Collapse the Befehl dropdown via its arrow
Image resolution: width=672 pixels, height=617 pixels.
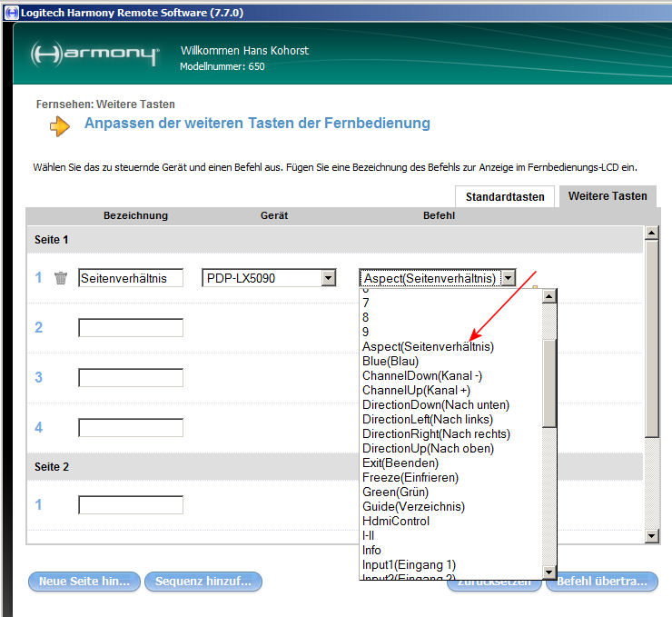click(x=509, y=278)
